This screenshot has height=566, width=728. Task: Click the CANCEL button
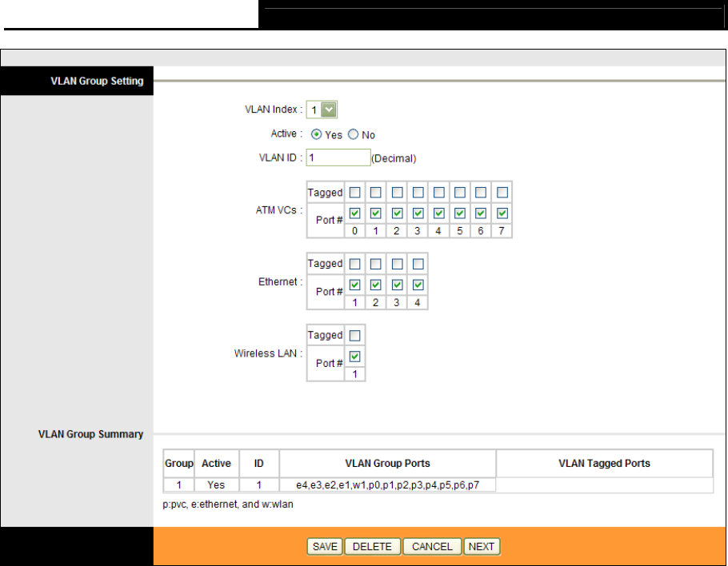432,547
